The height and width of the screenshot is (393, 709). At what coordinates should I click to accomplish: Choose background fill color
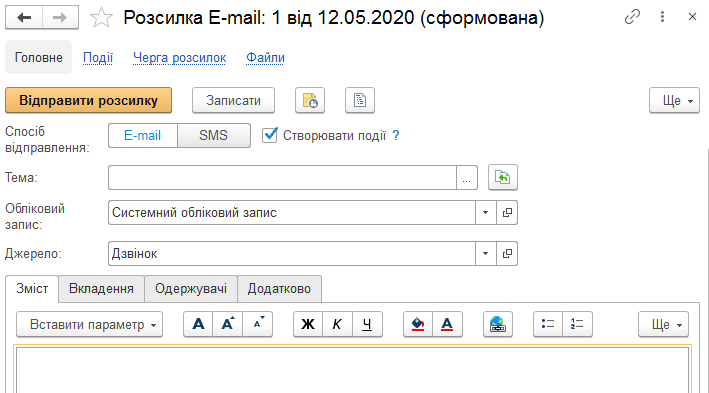pos(418,324)
